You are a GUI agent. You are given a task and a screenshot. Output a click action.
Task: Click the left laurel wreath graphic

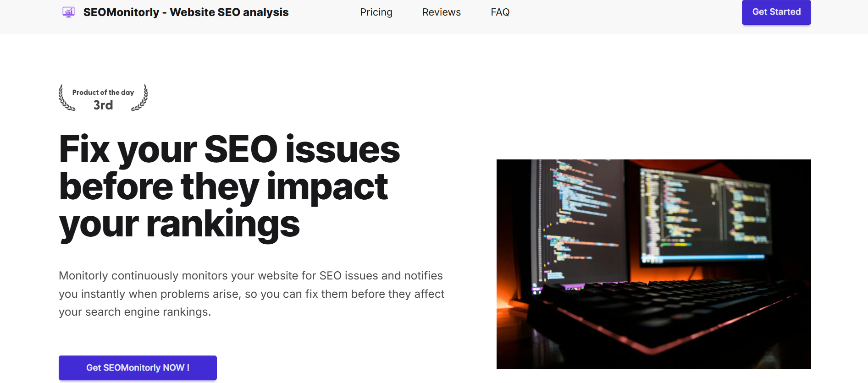click(x=65, y=98)
